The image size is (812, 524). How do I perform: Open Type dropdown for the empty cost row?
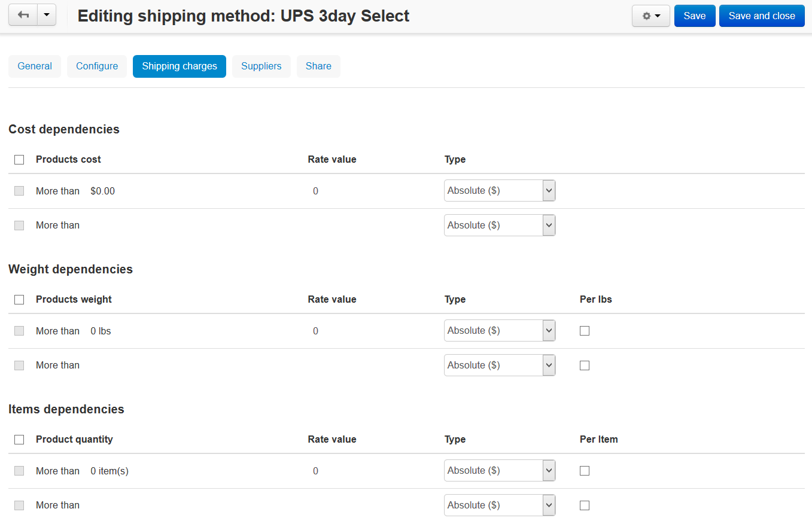click(x=500, y=226)
